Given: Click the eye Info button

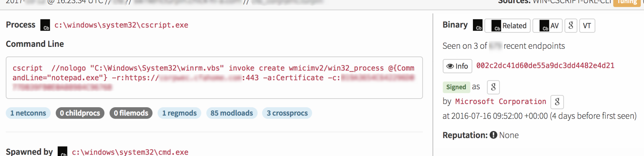Looking at the screenshot, I should (457, 66).
